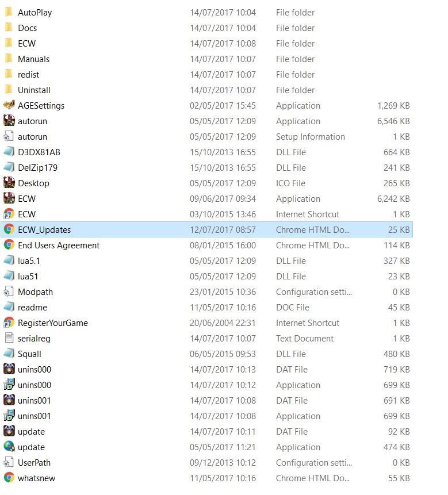Click the date 12/07/2017 08:57
The width and height of the screenshot is (448, 495).
point(223,230)
